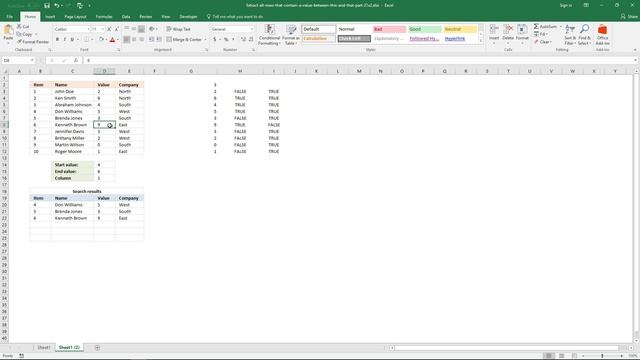
Task: Switch to the Developer tab
Action: click(188, 17)
